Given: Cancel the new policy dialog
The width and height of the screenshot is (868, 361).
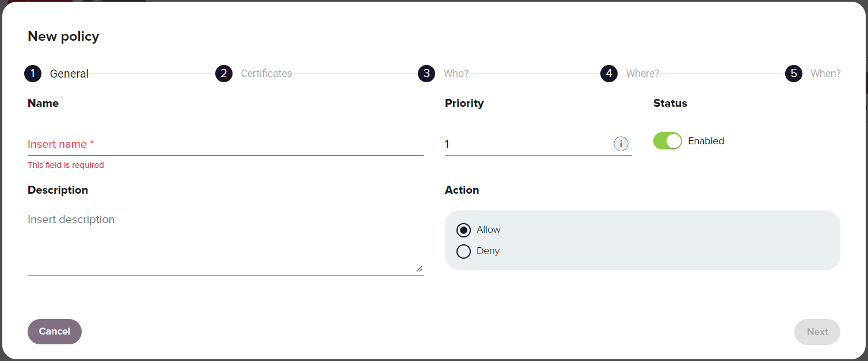Looking at the screenshot, I should (55, 332).
